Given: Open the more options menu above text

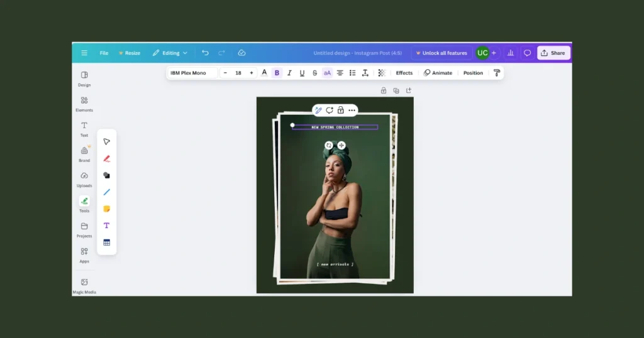Looking at the screenshot, I should coord(352,110).
